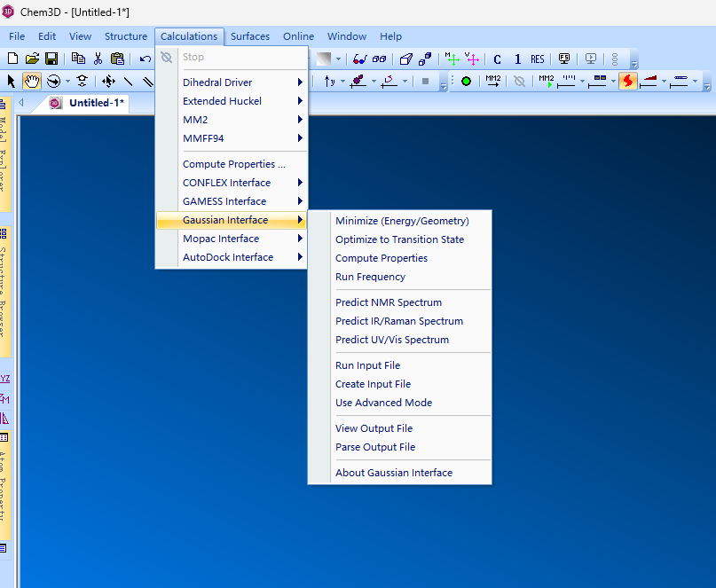Select Run Frequency in the Gaussian submenu
Image resolution: width=716 pixels, height=588 pixels.
pos(400,277)
